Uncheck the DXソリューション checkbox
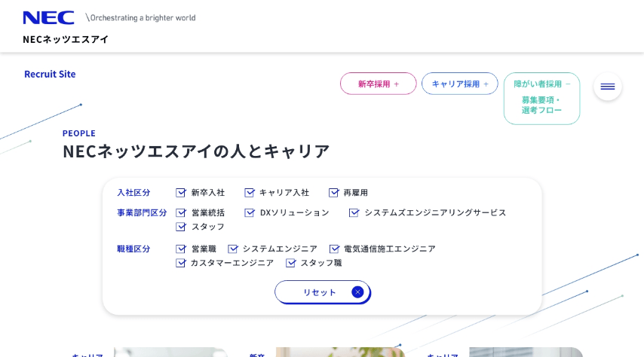Viewport: 644px width, 357px height. [x=250, y=212]
